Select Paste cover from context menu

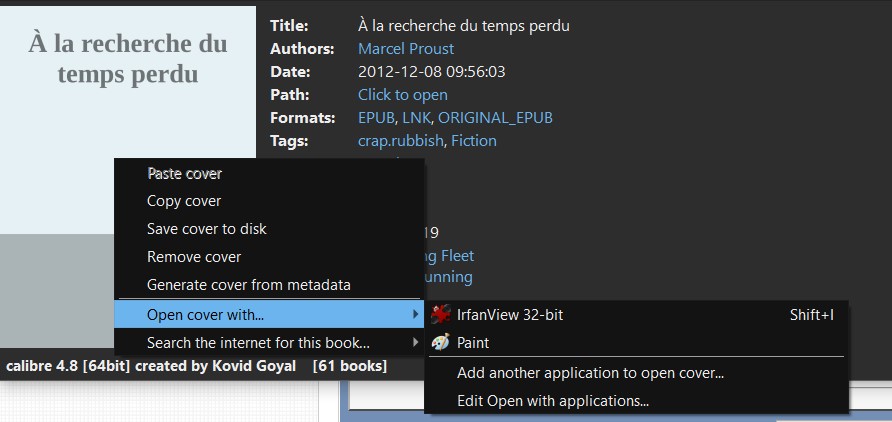[x=184, y=173]
